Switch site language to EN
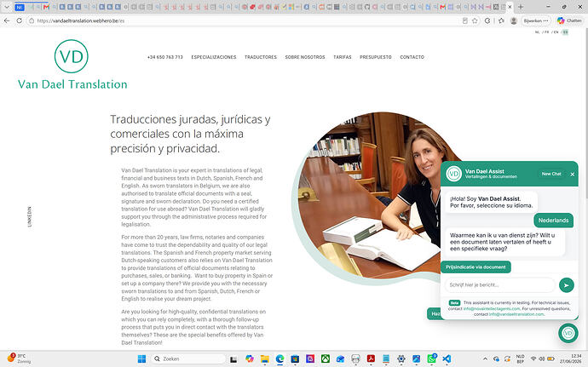This screenshot has width=588, height=367. 556,32
